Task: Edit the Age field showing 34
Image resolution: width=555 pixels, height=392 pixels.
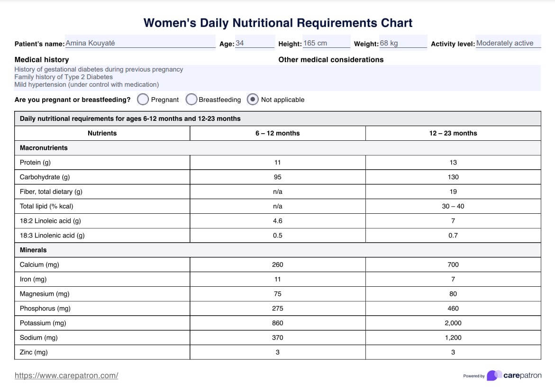Action: click(254, 43)
